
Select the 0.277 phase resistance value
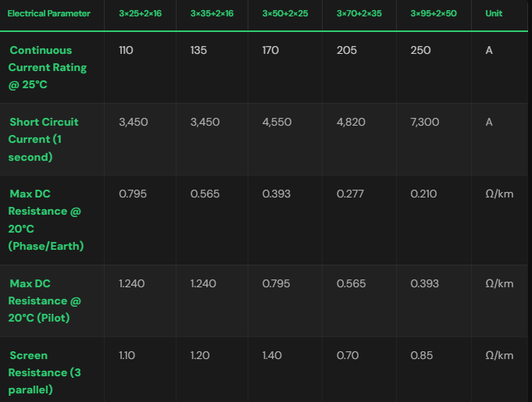351,194
